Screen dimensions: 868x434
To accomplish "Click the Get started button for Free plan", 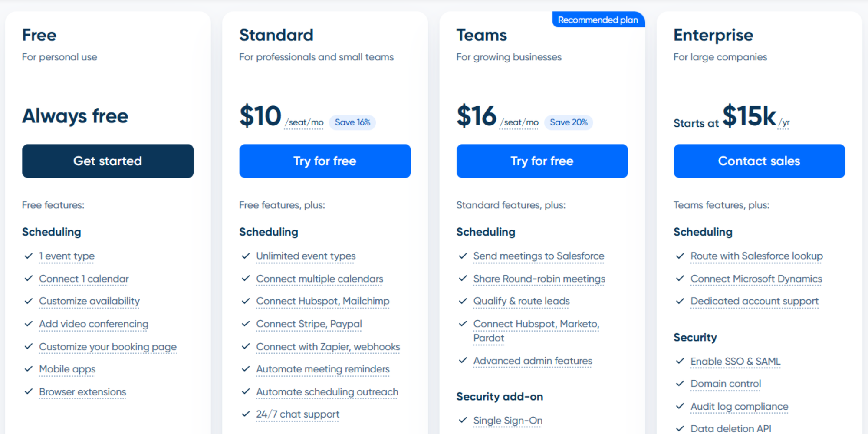I will (107, 161).
